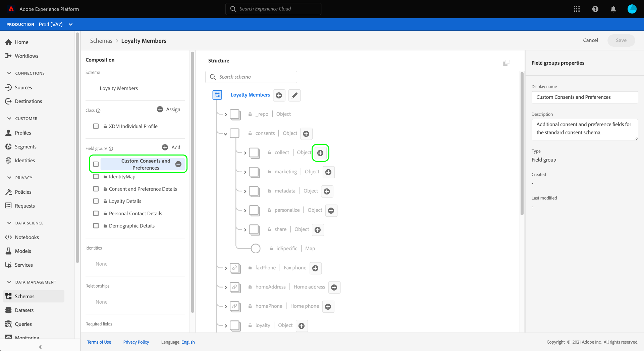644x351 pixels.
Task: Collapse the Privacy nav section
Action: coord(9,177)
